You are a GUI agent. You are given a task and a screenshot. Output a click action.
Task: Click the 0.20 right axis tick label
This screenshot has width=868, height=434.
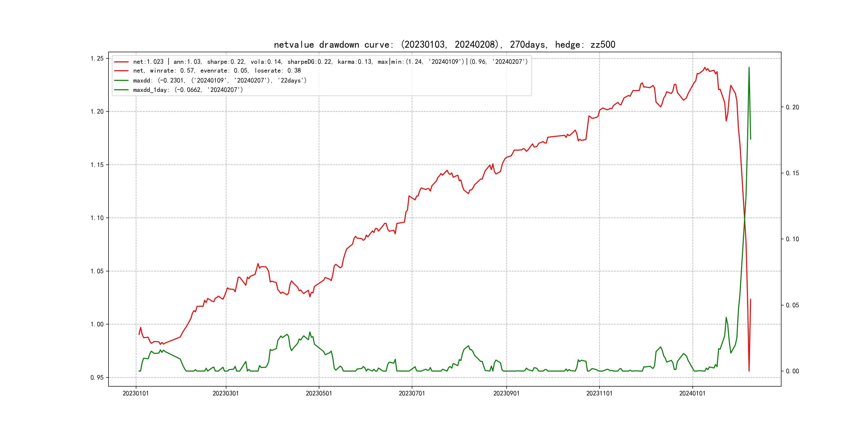792,107
